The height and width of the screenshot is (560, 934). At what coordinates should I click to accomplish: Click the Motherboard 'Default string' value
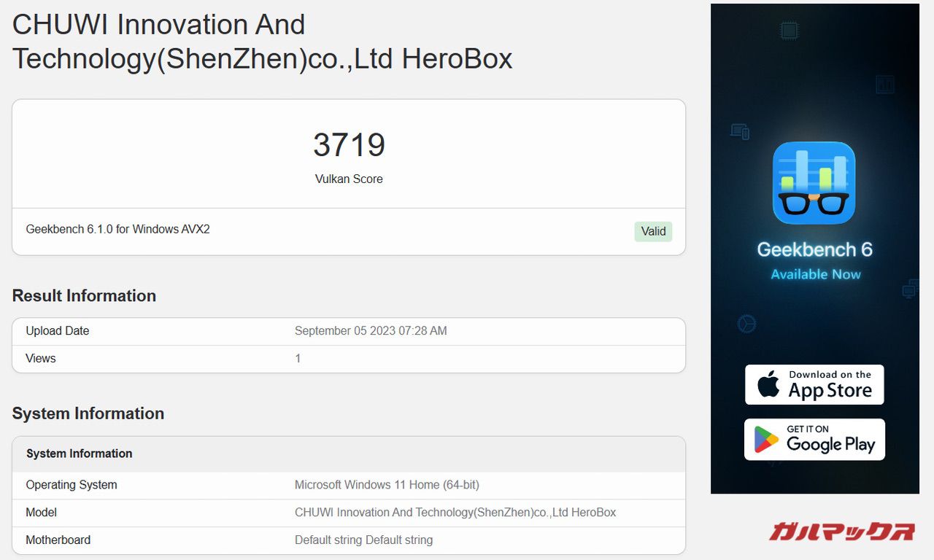[363, 540]
